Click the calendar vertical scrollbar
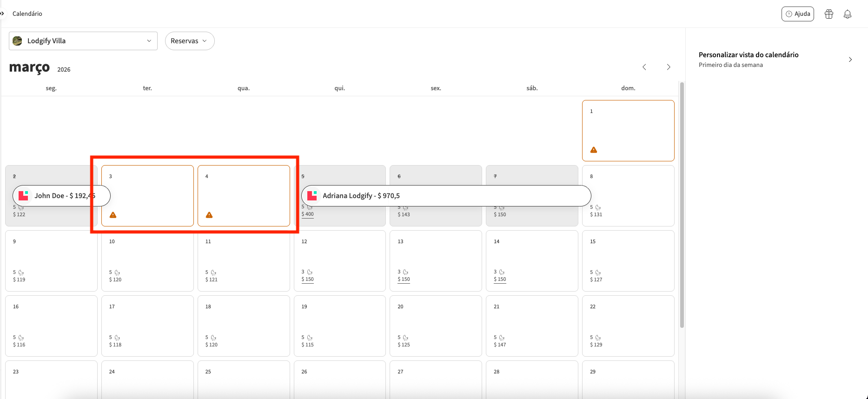The image size is (868, 399). pyautogui.click(x=682, y=205)
